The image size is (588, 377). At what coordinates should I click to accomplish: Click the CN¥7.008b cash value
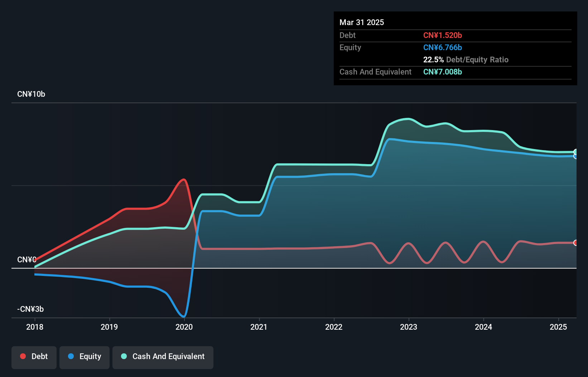[x=443, y=72]
